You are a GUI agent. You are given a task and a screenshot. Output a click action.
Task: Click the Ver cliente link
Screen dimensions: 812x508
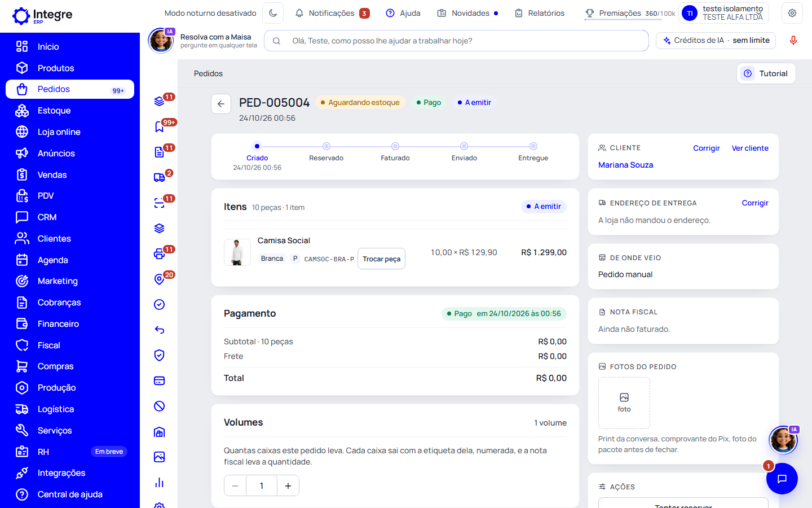(x=750, y=148)
